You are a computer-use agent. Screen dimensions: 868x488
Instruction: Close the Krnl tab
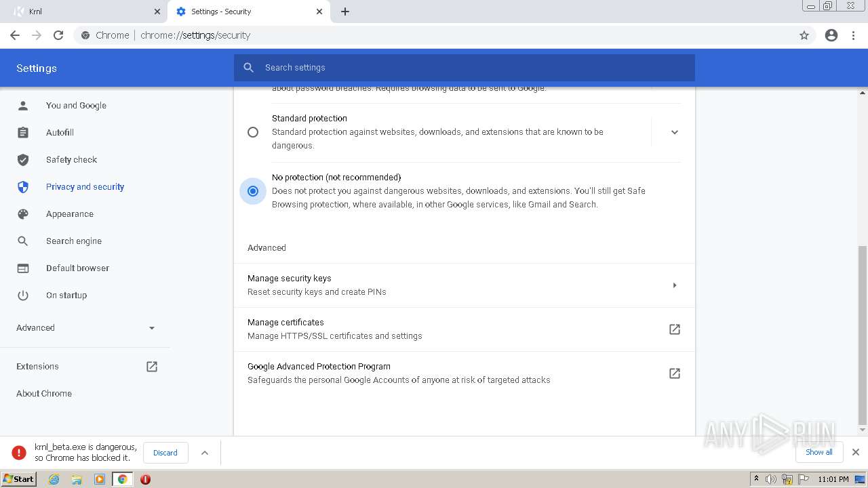coord(157,12)
